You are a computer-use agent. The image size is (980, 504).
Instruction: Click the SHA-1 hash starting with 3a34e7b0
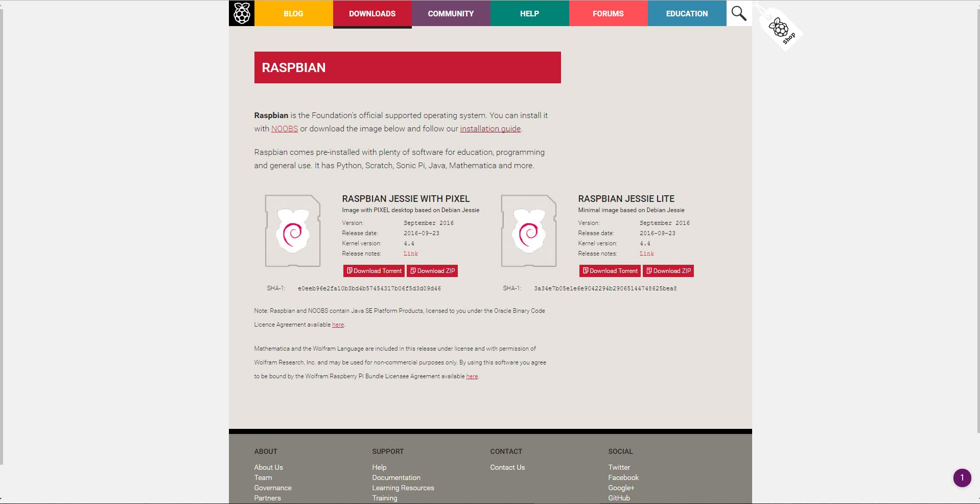tap(605, 288)
